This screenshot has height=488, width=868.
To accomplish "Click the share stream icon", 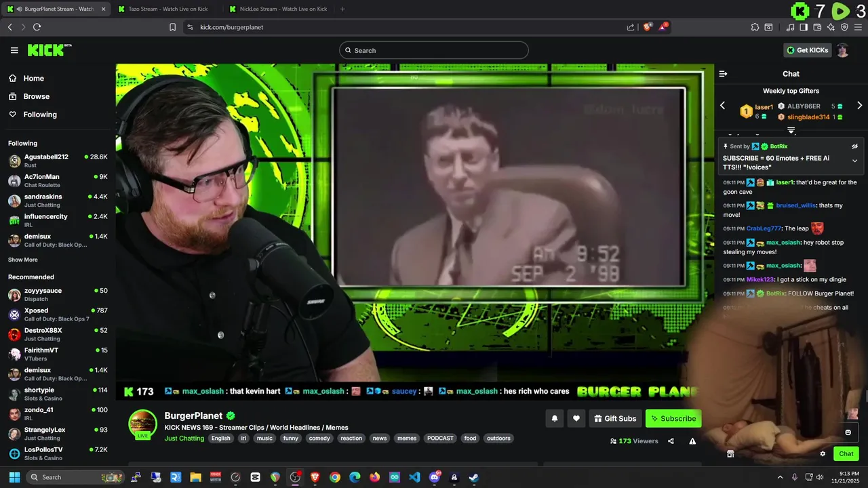I will click(x=671, y=441).
